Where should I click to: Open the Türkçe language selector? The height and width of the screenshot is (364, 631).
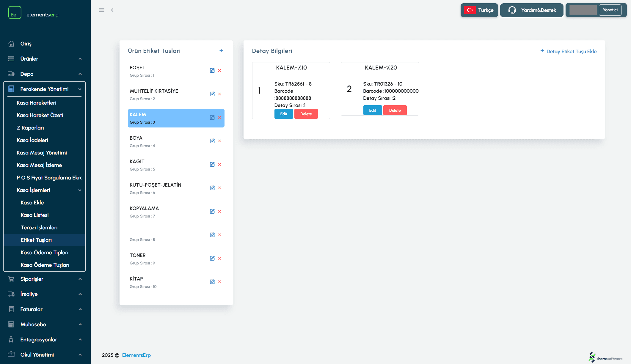coord(479,10)
